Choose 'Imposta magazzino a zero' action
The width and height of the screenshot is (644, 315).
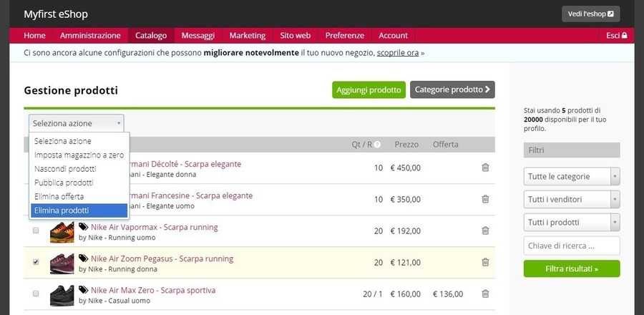click(x=79, y=155)
